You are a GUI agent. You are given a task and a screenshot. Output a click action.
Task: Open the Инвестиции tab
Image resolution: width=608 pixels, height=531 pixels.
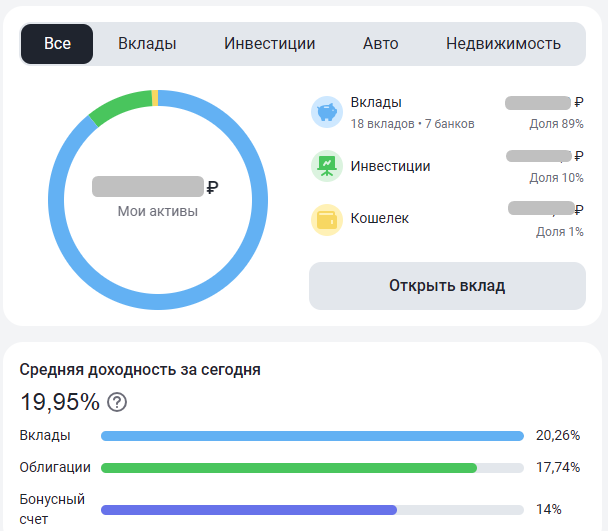(269, 44)
